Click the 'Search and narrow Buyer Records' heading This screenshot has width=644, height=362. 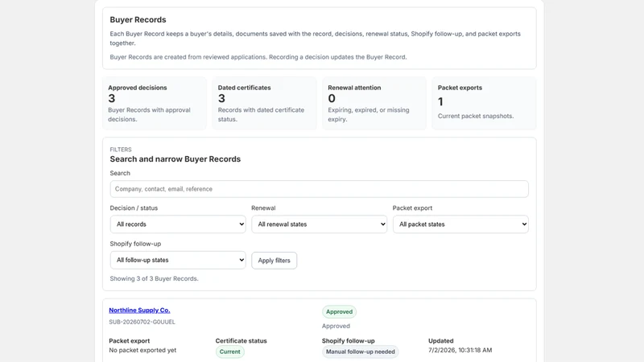coord(175,159)
